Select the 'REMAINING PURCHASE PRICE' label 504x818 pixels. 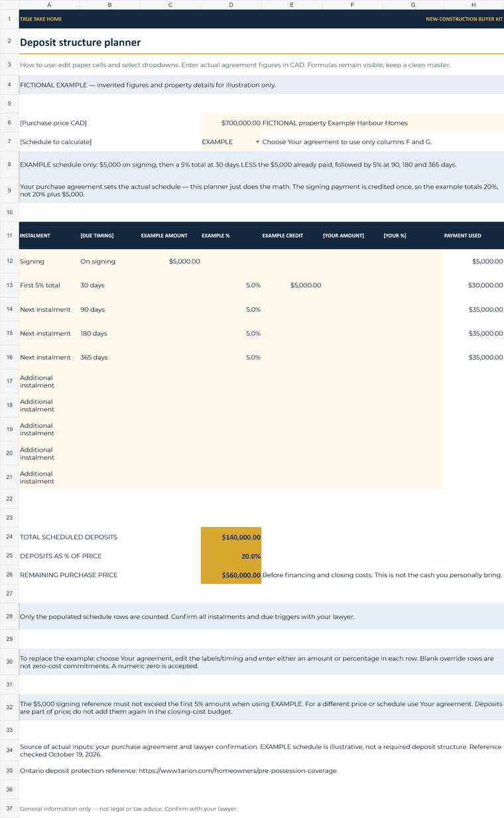coord(69,575)
